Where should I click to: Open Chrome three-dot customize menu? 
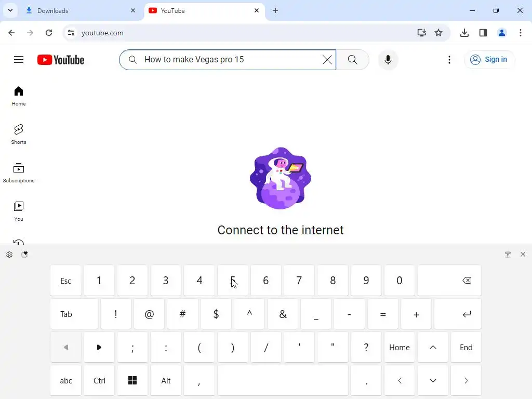tap(521, 33)
